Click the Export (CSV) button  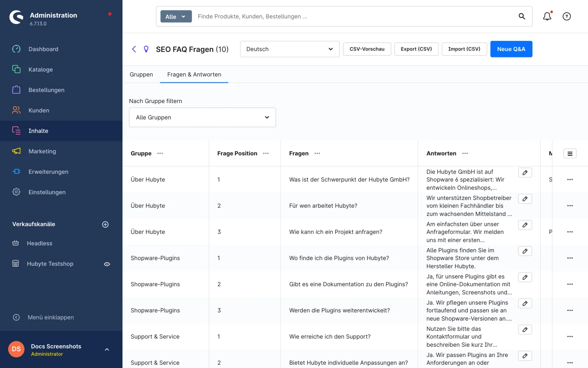pyautogui.click(x=416, y=49)
